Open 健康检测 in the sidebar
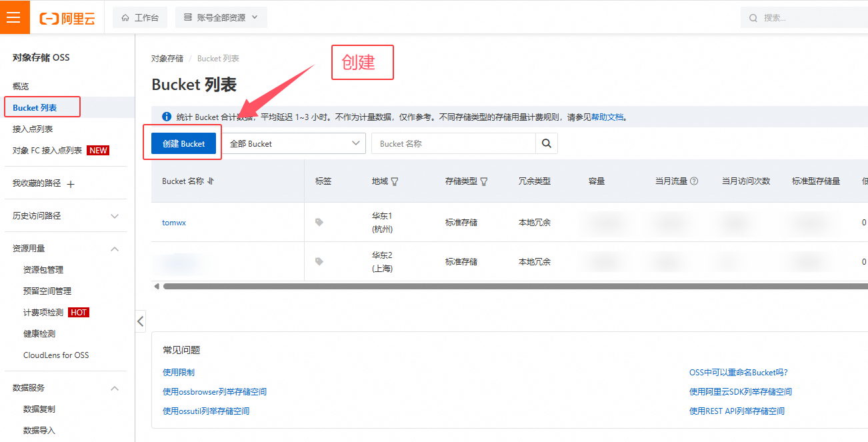868x442 pixels. (39, 334)
